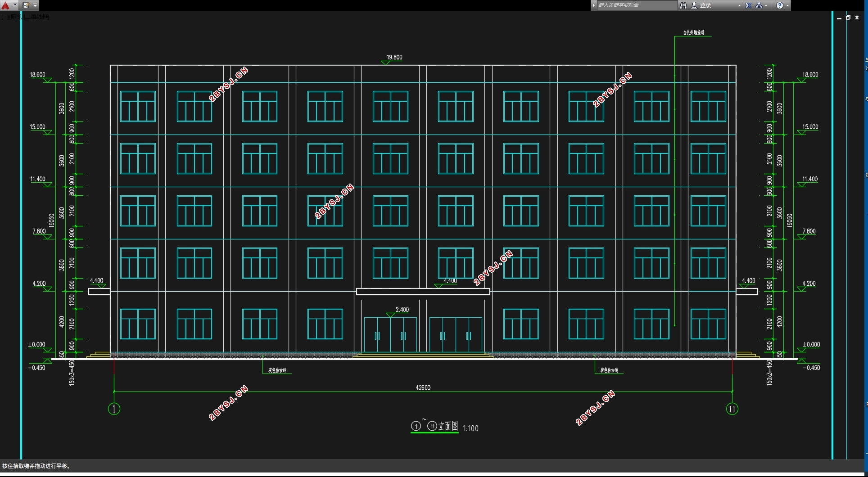
Task: Open the Help question mark icon
Action: tap(780, 5)
